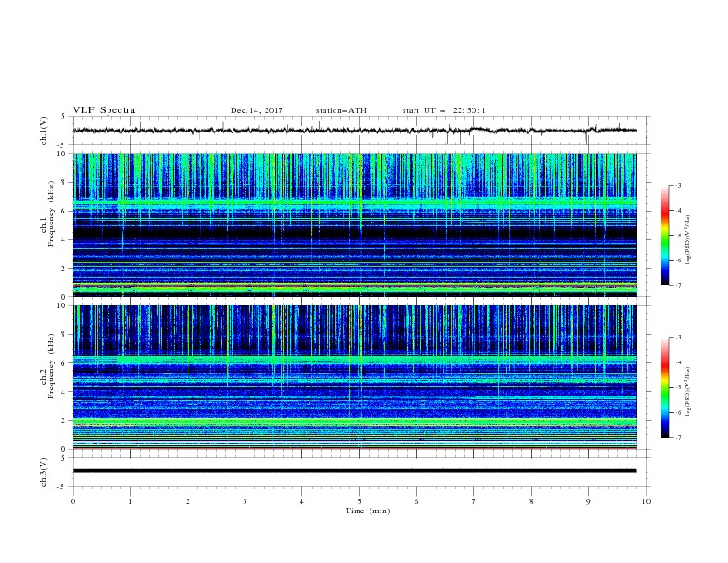Viewport: 728px width, 563px height.
Task: Click the 0-minute tick label on time axis
Action: pos(73,501)
